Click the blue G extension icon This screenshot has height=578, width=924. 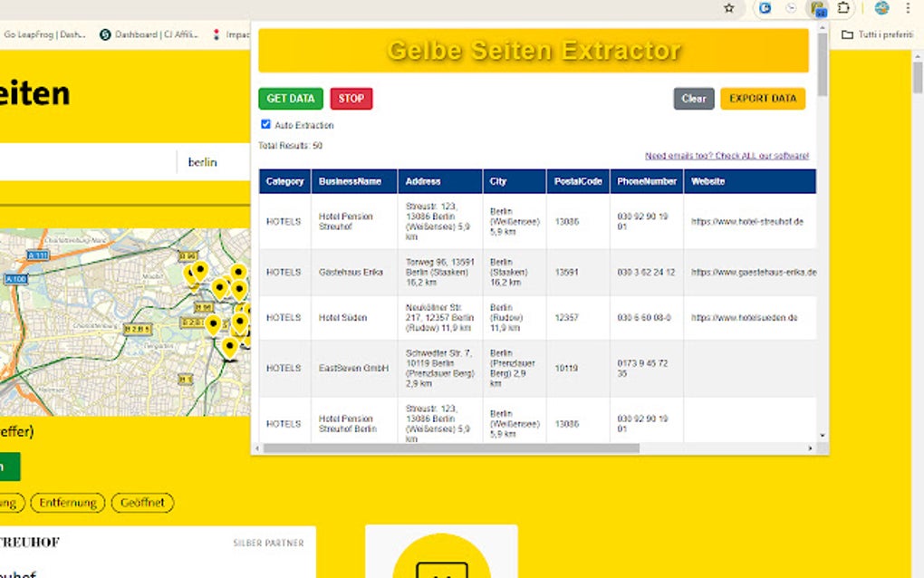pos(765,8)
